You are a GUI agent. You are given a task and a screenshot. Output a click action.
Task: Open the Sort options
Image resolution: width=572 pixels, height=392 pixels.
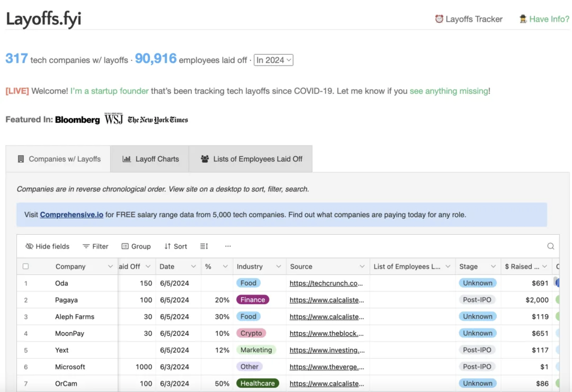click(x=176, y=246)
